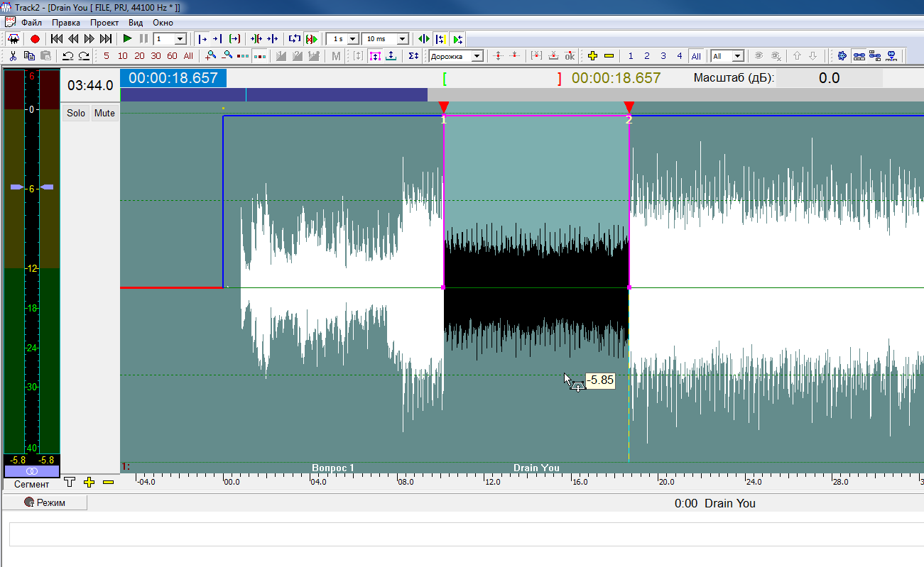Screen dimensions: 924x567
Task: Select blue number 2 in the toolbar
Action: click(x=647, y=56)
